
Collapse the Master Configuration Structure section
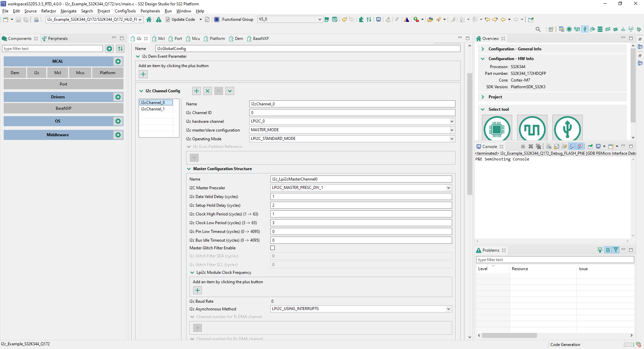189,169
